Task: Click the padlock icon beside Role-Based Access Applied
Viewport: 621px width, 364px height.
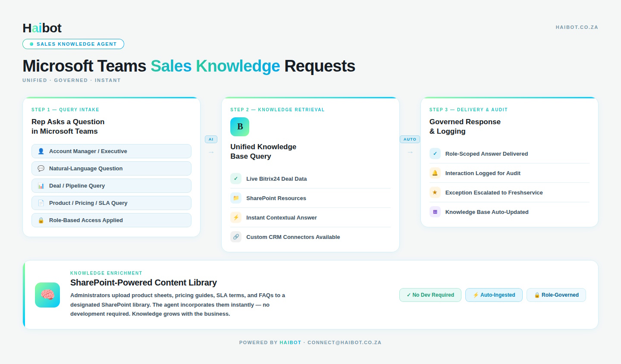Action: [x=41, y=220]
